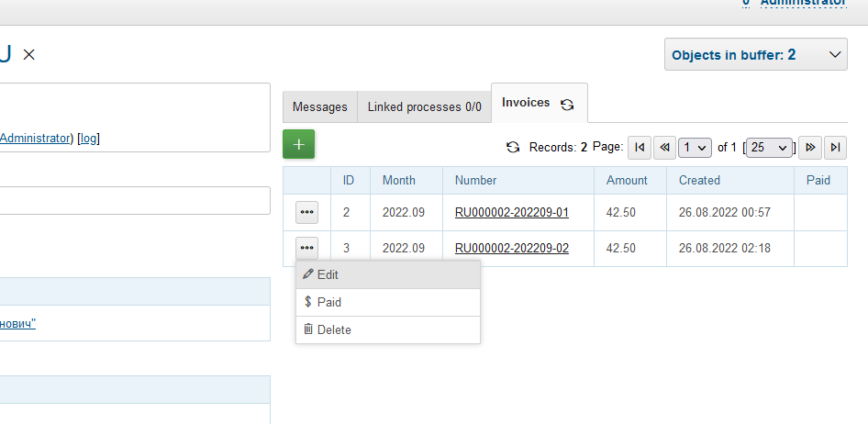Open invoice RU000002-202209-02 link
Viewport: 868px width, 424px height.
tap(511, 249)
